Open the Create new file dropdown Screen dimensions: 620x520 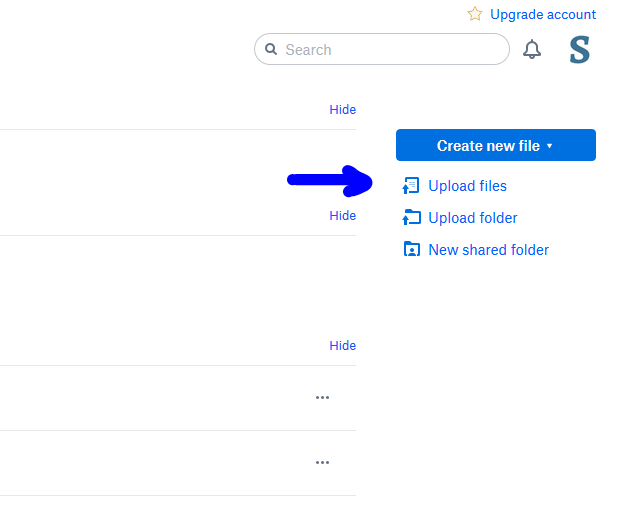coord(495,145)
